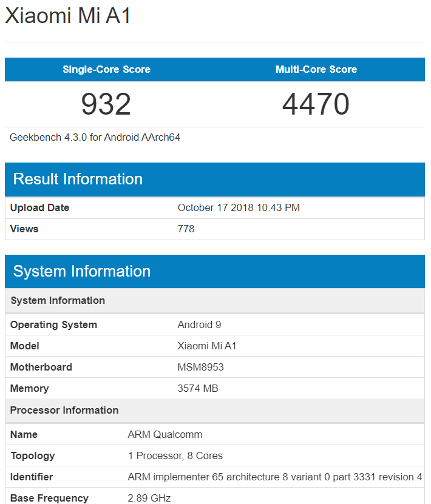This screenshot has width=431, height=504.
Task: Select the Upload Date label
Action: [x=39, y=207]
